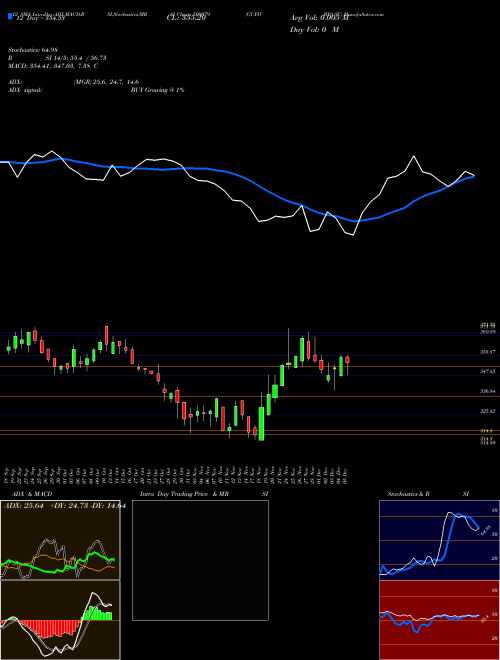
Task: Click the empty intraday trading price box
Action: point(200,560)
